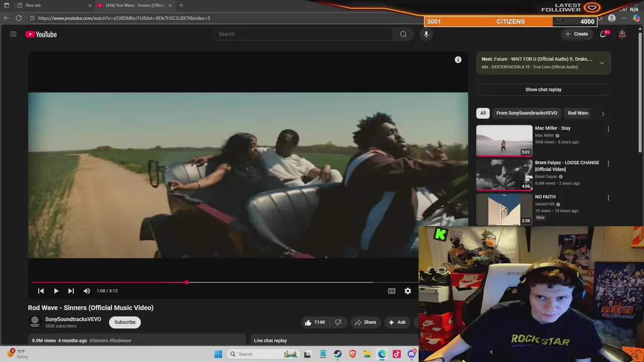
Task: Select the All filter chip
Action: click(x=483, y=113)
